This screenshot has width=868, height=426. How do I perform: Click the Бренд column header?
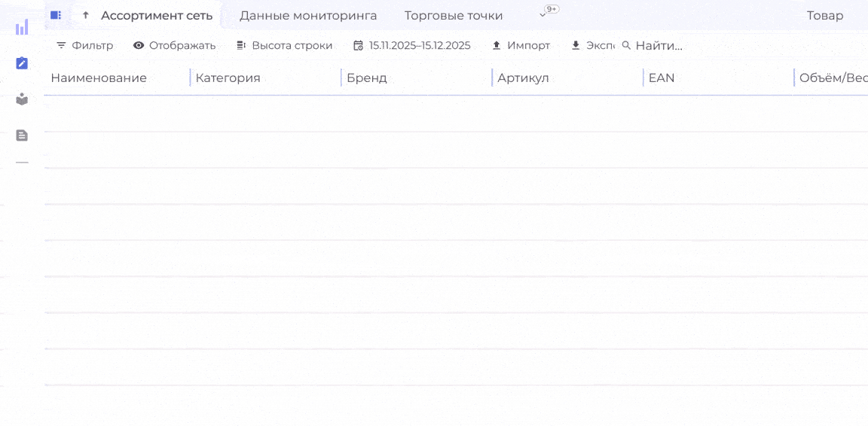(x=367, y=78)
